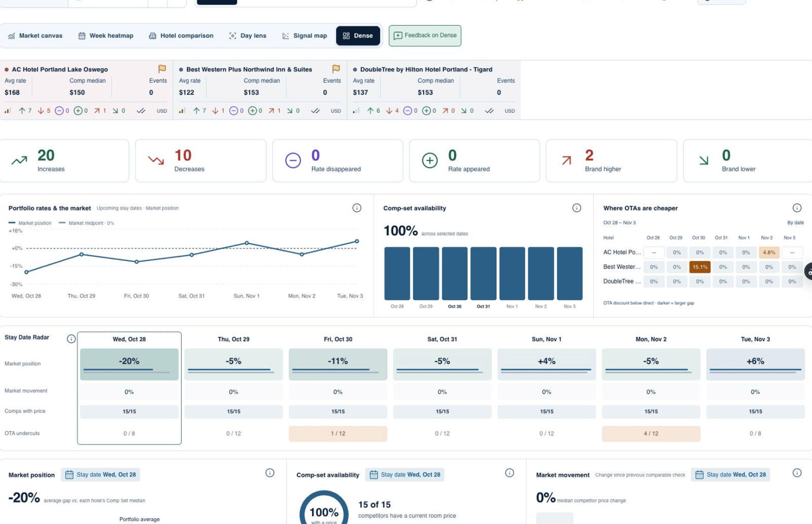Click the 15.1% Best Western OTA cell

(700, 267)
